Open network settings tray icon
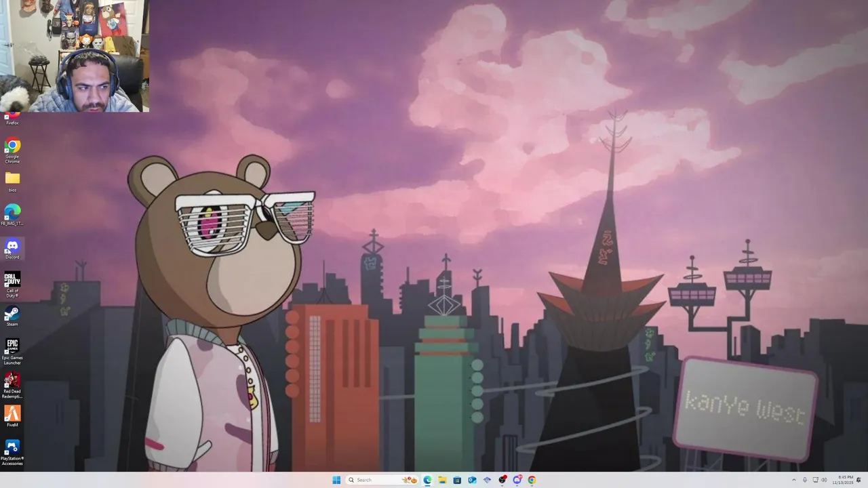 click(815, 480)
